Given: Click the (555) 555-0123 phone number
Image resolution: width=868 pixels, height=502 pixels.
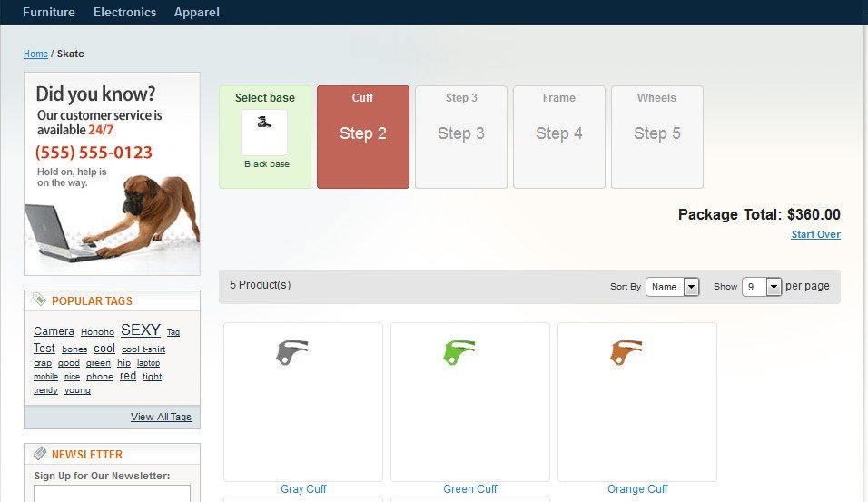Looking at the screenshot, I should point(94,153).
